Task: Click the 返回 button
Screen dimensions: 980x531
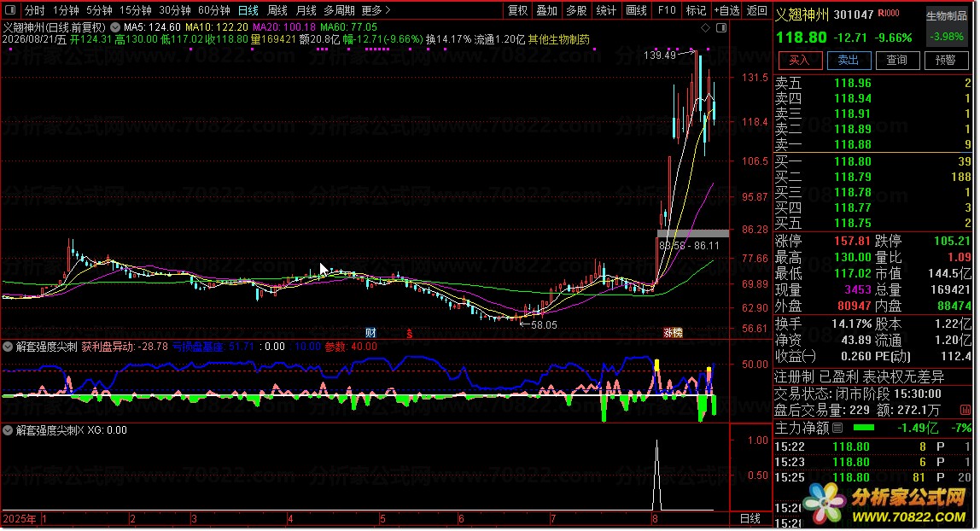Action: tap(757, 10)
